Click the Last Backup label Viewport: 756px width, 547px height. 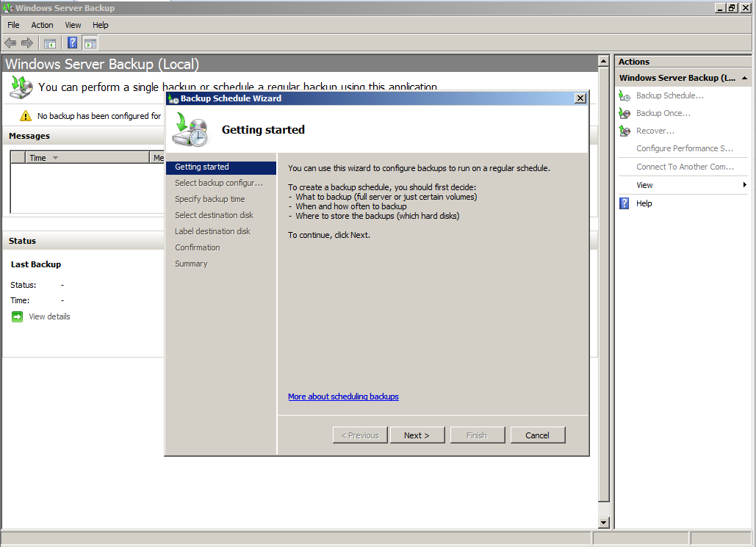36,264
